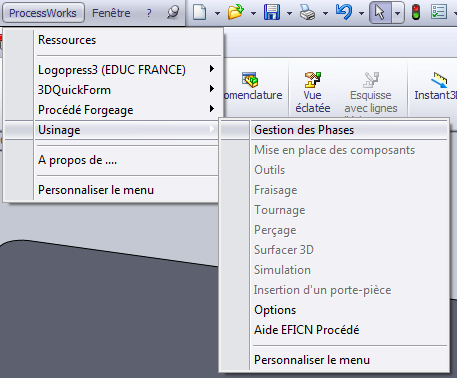Click the Open folder icon
The image size is (457, 378).
pos(236,13)
